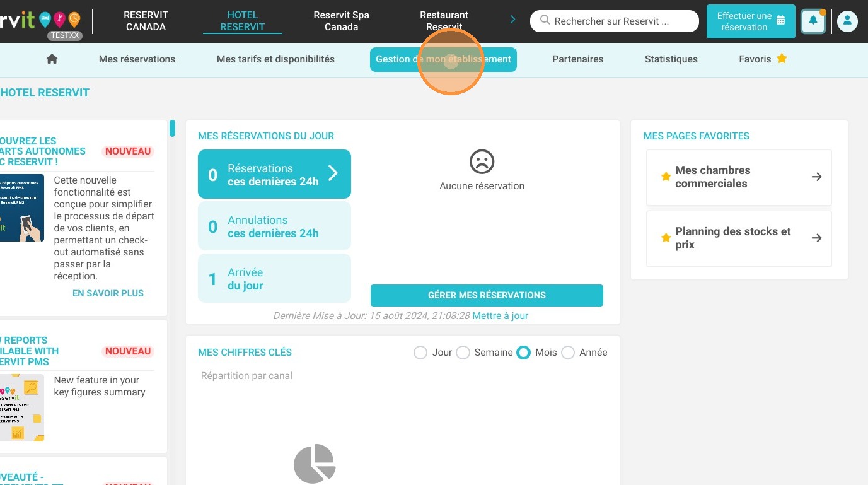Viewport: 868px width, 485px height.
Task: Open Mes réservations menu
Action: point(137,59)
